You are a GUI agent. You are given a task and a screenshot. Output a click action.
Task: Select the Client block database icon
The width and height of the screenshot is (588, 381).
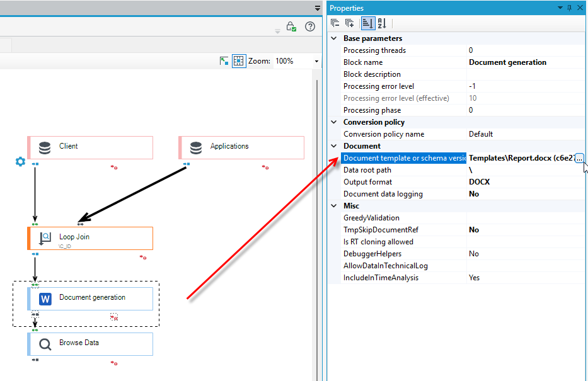point(45,147)
